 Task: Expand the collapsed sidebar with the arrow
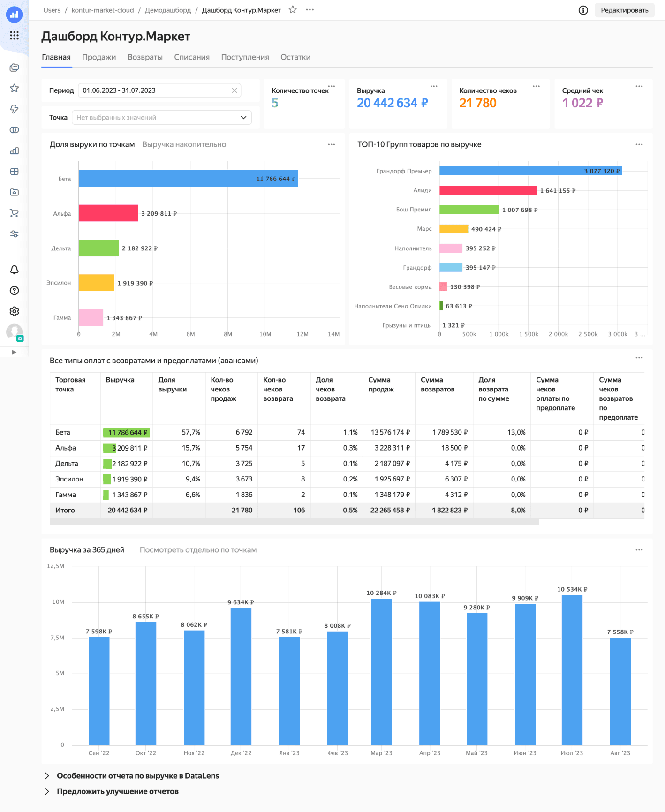(x=14, y=352)
